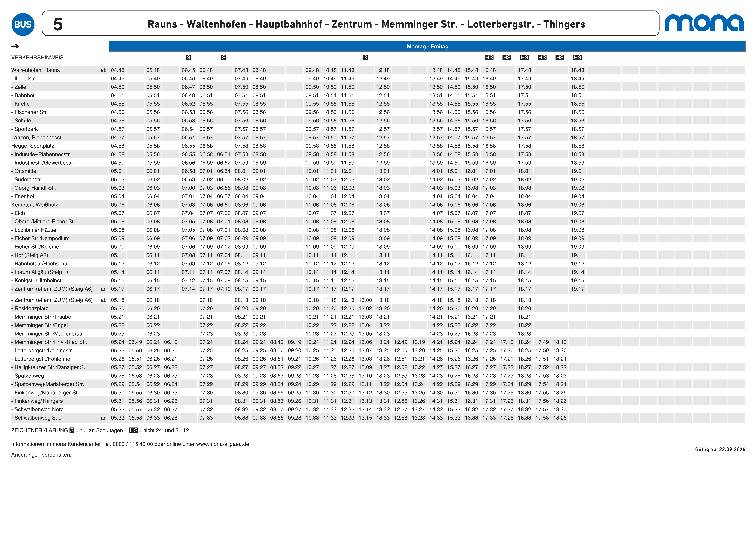Select the - Heiligkreuzer Str./Danziger S. stop label

point(48,367)
